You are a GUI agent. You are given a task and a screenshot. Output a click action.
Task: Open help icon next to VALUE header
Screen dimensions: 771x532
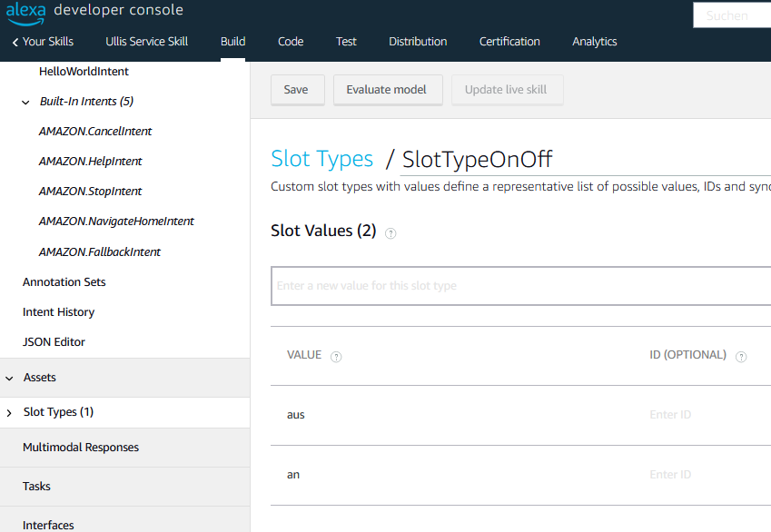pyautogui.click(x=336, y=357)
